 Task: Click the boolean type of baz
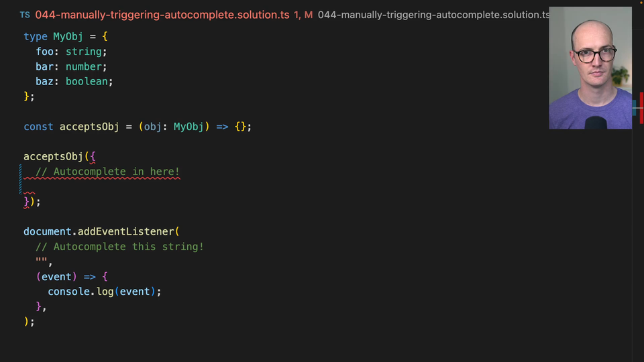point(86,81)
